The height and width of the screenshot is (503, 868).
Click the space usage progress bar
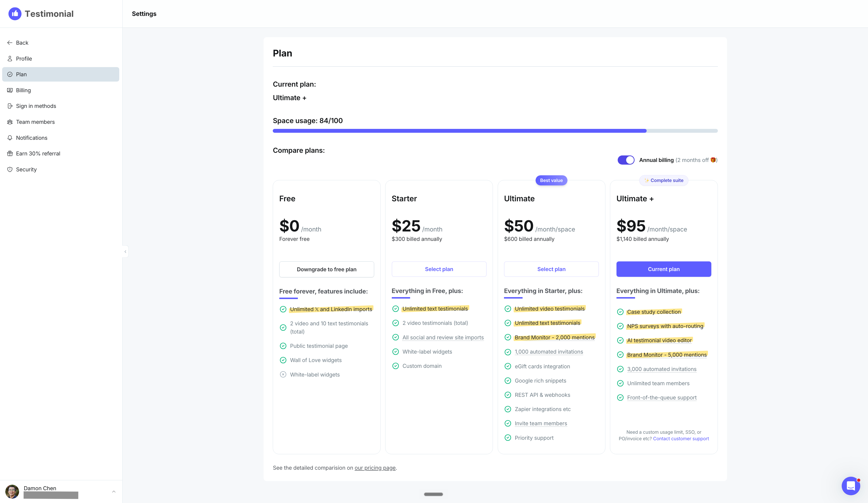click(495, 131)
